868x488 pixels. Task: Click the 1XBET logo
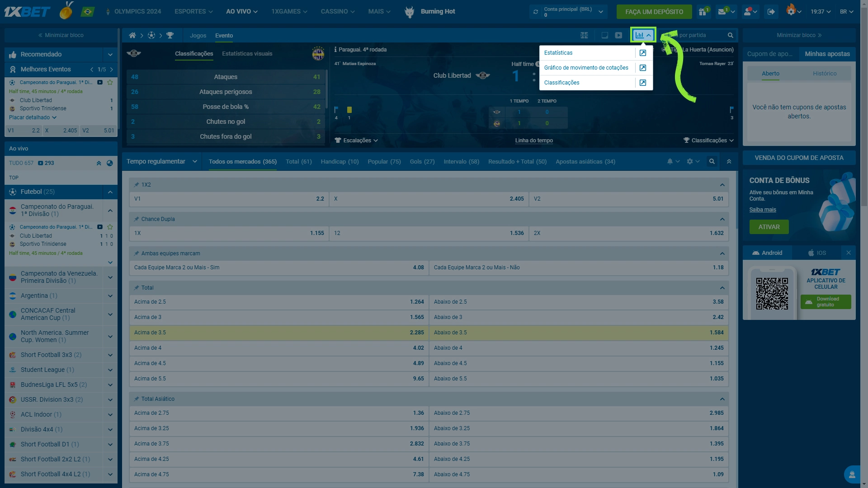point(27,11)
